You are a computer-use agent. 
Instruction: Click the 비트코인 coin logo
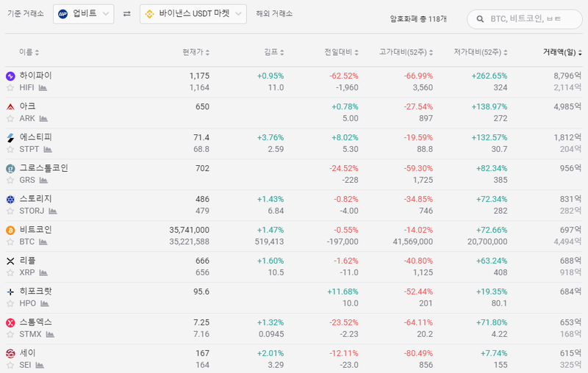10,231
